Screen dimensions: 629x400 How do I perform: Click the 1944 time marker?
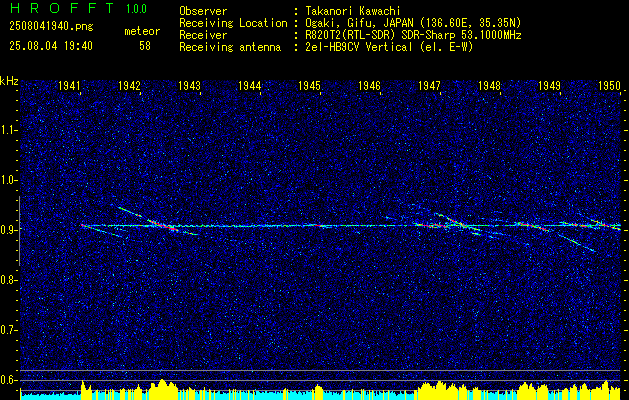coord(250,85)
